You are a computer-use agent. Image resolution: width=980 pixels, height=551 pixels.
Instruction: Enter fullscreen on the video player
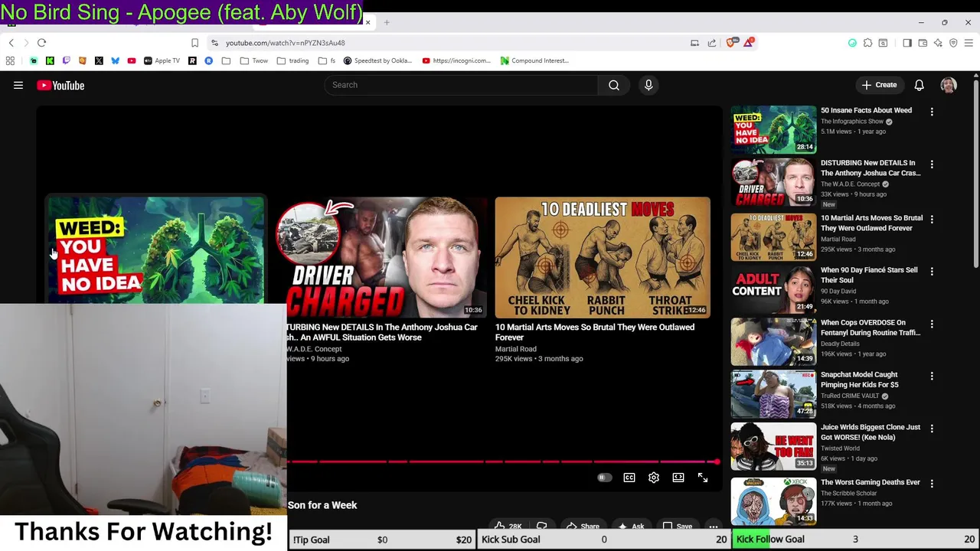[703, 478]
